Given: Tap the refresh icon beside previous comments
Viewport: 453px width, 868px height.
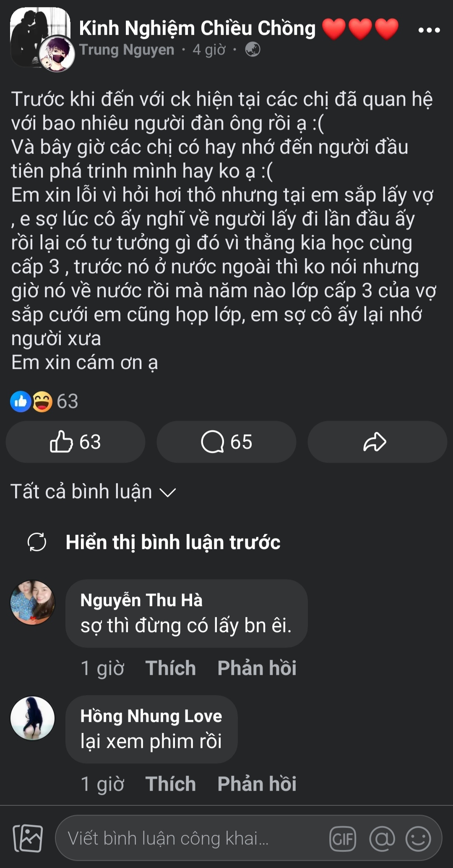Looking at the screenshot, I should [37, 542].
